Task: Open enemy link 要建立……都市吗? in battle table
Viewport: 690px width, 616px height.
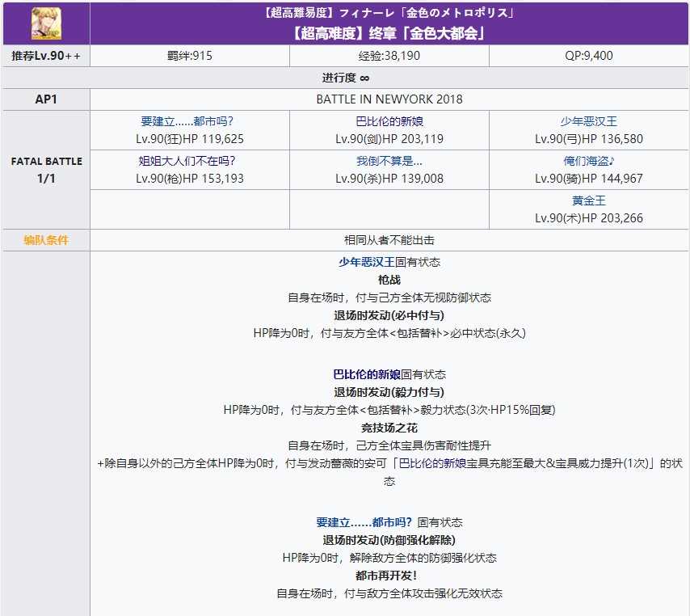Action: [x=187, y=121]
